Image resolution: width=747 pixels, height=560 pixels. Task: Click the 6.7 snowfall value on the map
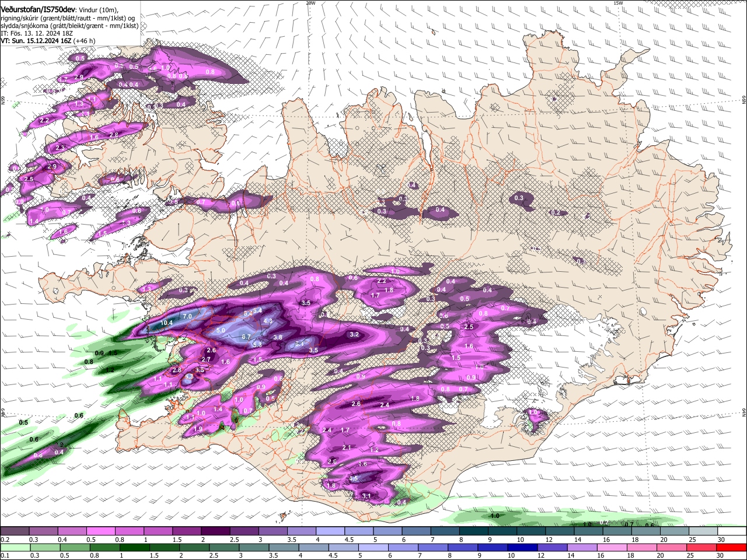coord(246,337)
